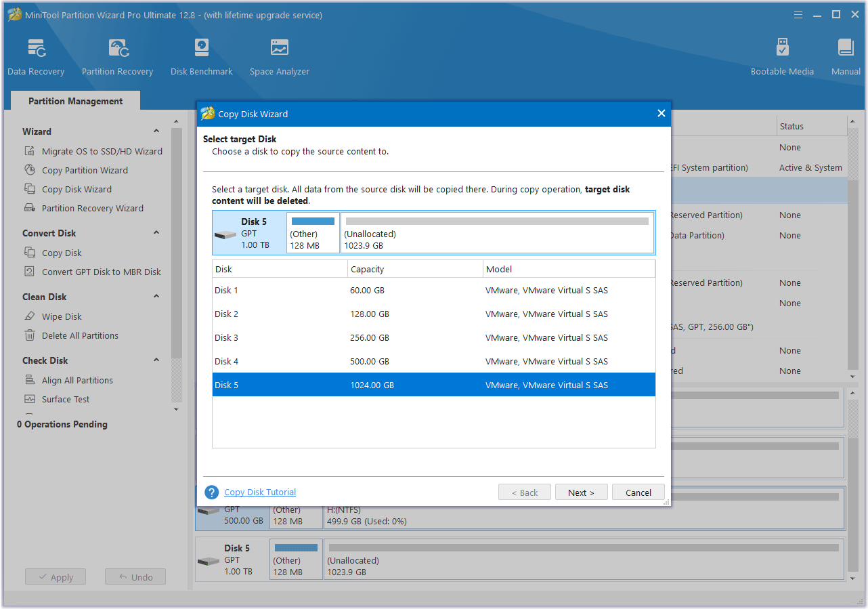Screen dimensions: 868x609
Task: Click the Cancel button
Action: (638, 492)
